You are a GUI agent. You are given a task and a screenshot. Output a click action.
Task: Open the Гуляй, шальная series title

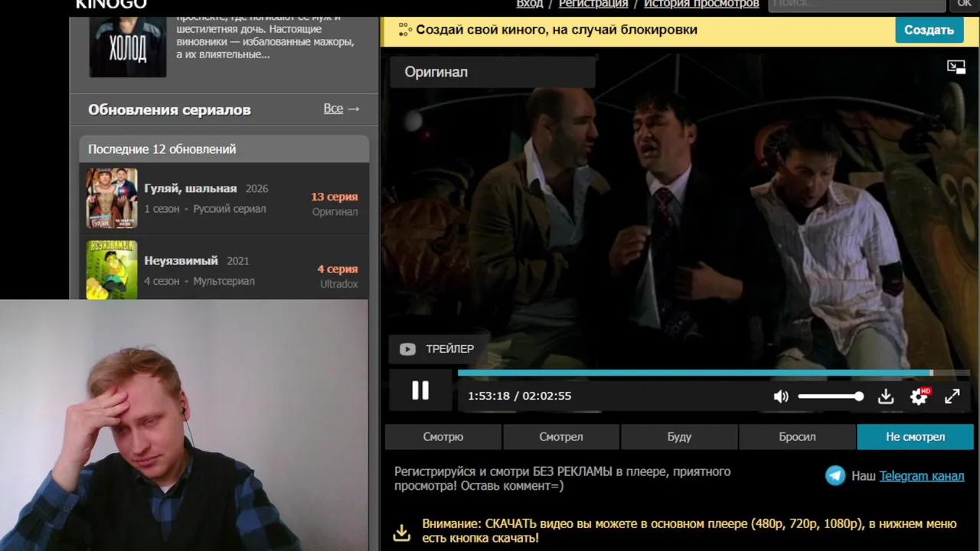tap(191, 188)
